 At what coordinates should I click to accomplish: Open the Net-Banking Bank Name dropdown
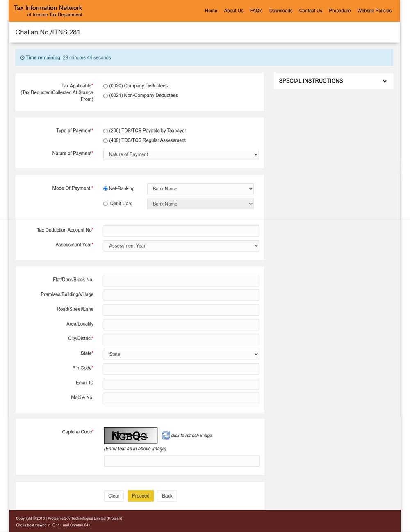(x=200, y=189)
